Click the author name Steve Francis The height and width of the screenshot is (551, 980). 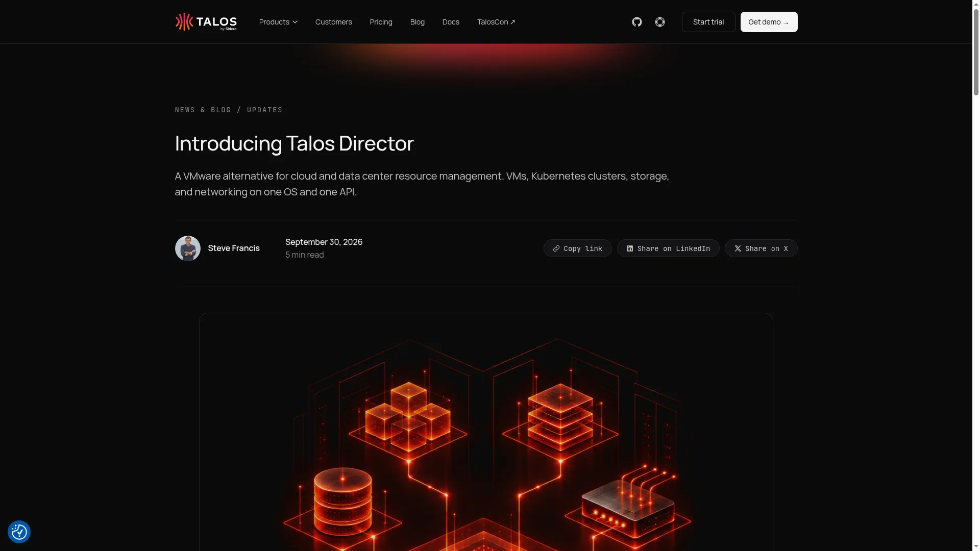click(234, 248)
